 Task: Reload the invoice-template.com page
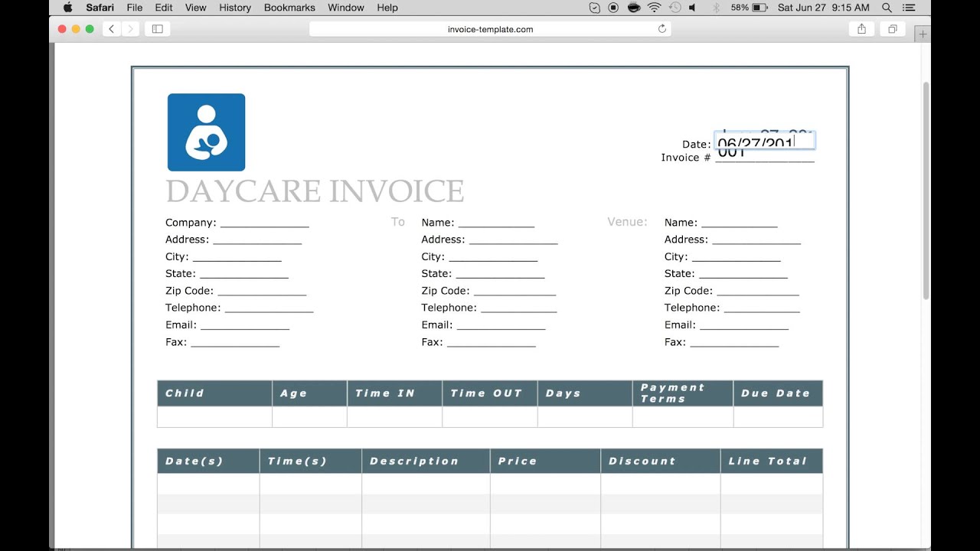point(661,28)
